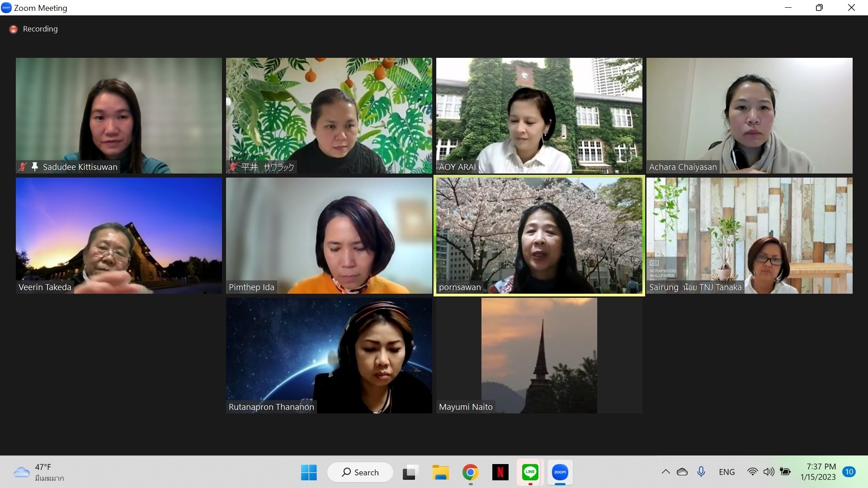
Task: Toggle Task View in the taskbar
Action: click(410, 472)
